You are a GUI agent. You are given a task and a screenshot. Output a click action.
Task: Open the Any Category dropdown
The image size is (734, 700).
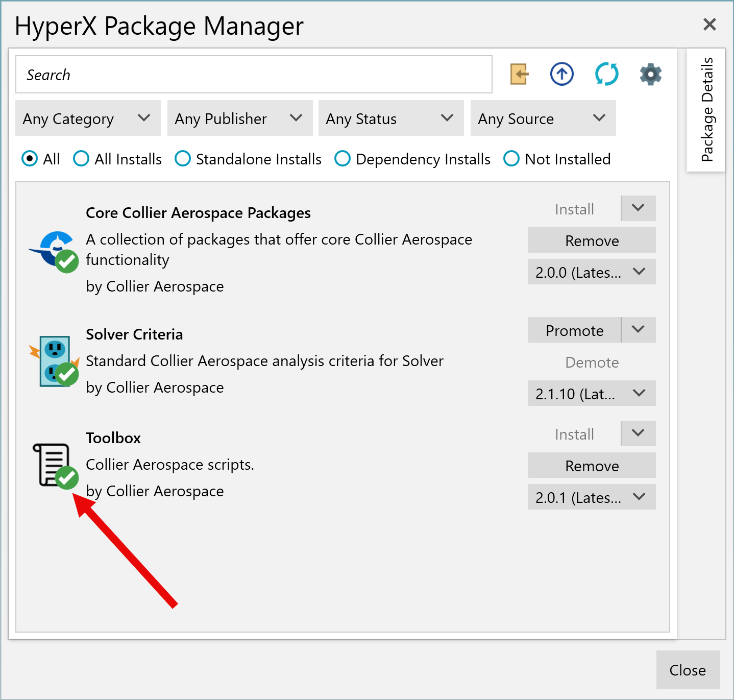point(88,118)
